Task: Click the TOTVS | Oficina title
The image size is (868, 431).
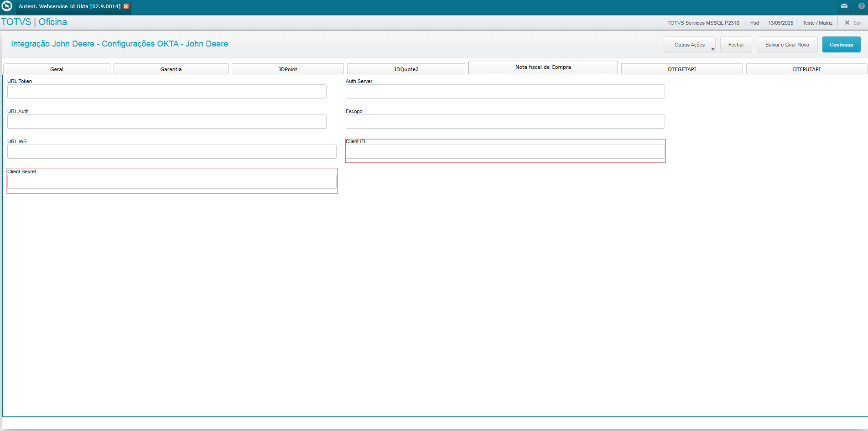Action: (34, 22)
